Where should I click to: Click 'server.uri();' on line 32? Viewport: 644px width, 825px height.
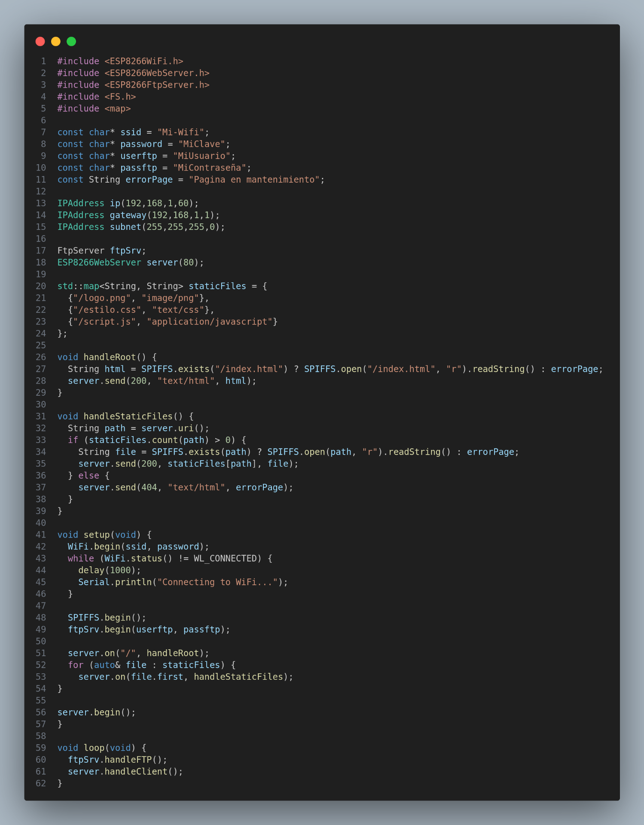(175, 428)
